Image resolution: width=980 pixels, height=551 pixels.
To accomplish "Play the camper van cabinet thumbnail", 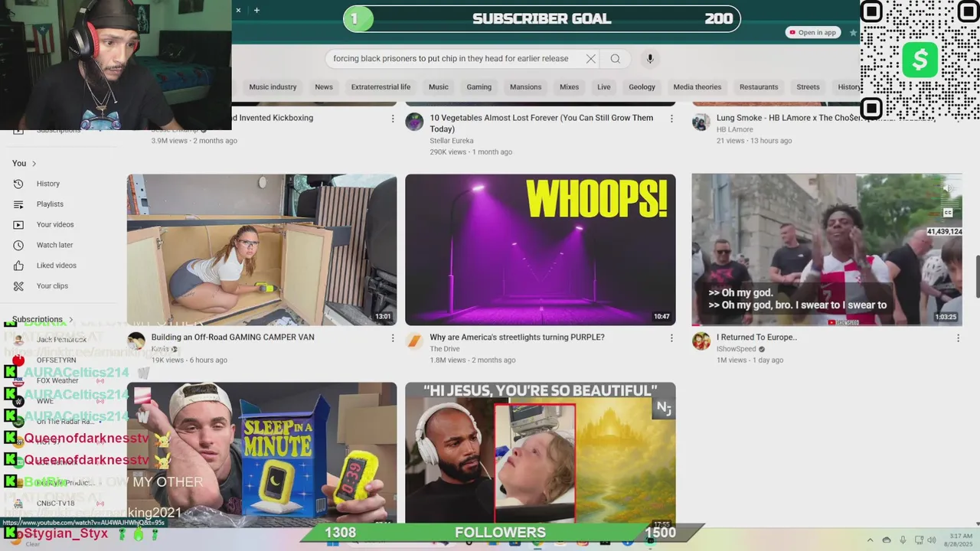I will pos(262,249).
